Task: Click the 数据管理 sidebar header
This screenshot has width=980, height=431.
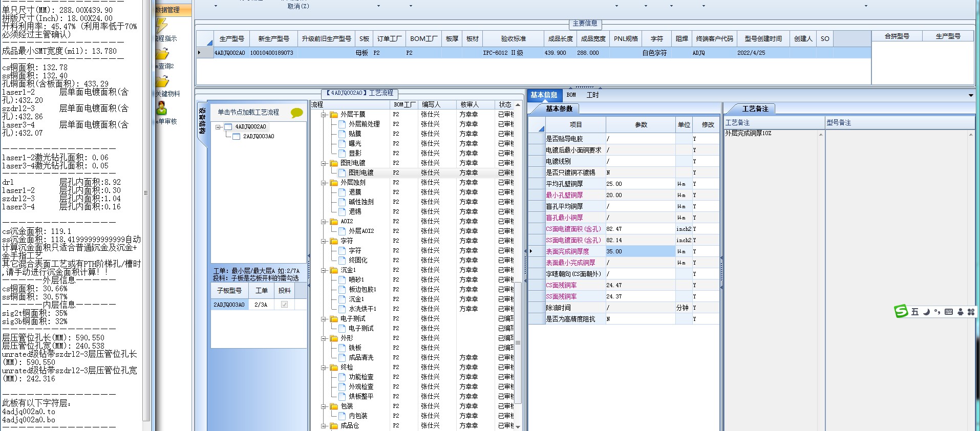Action: [x=173, y=10]
